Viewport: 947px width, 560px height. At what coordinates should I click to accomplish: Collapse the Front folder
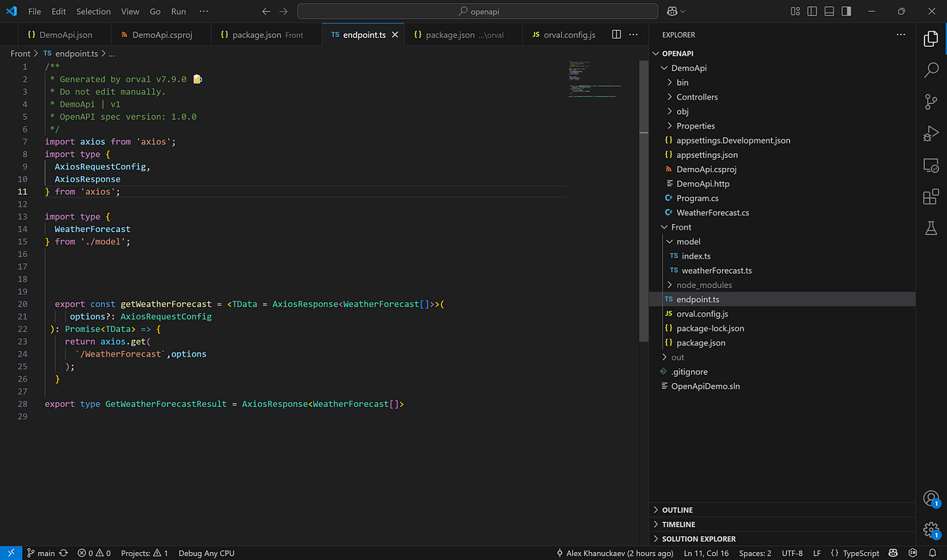point(680,227)
